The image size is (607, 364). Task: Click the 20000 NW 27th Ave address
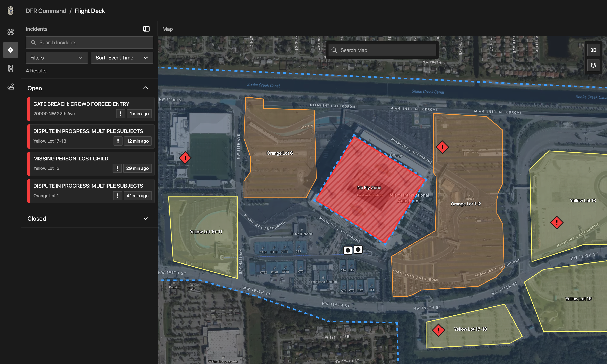coord(54,114)
